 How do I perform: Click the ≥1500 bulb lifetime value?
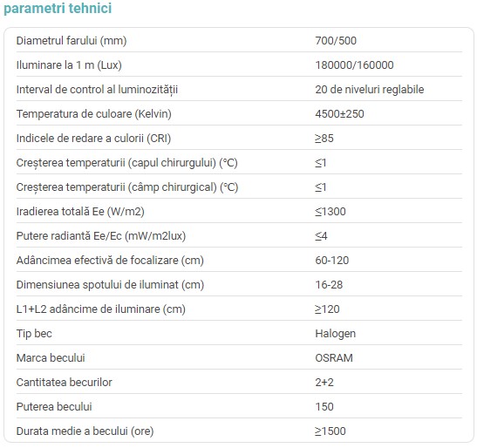[330, 431]
